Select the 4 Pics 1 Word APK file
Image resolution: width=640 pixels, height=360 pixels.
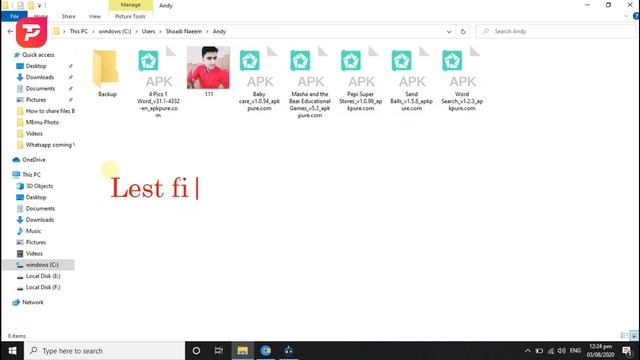click(158, 82)
